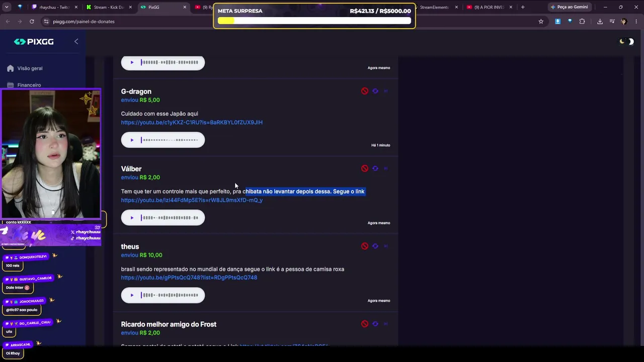Click the PIXGG logo

coord(34,42)
